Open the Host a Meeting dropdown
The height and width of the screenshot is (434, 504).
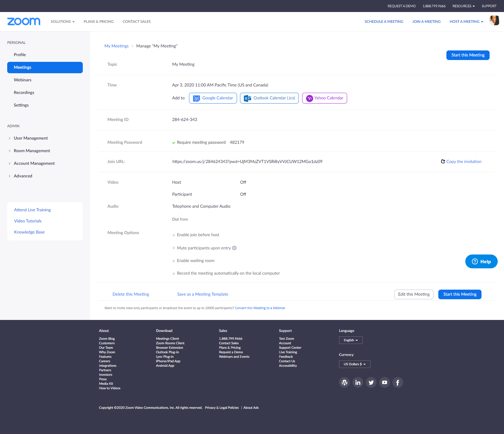click(466, 22)
